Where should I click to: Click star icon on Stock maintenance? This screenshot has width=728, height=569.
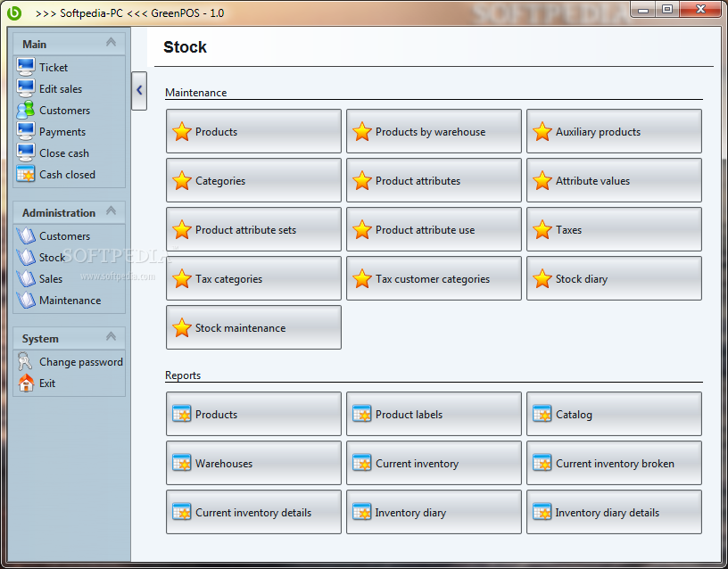click(x=181, y=327)
